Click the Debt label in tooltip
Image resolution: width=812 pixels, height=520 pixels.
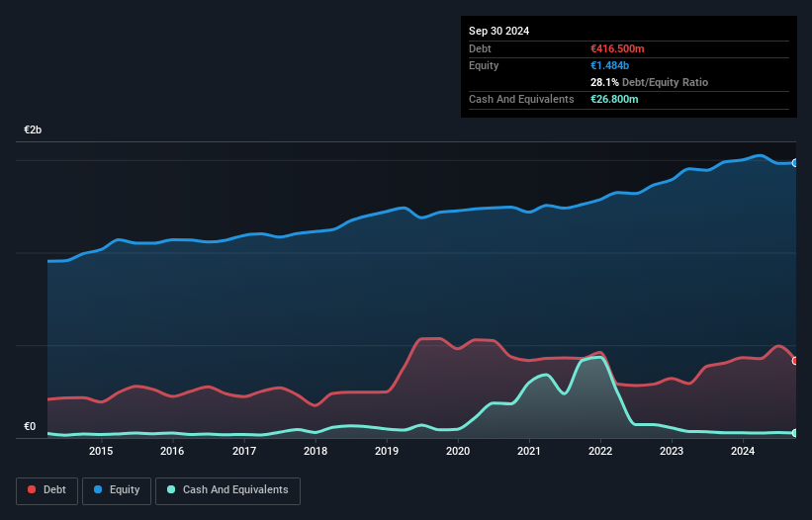point(480,48)
